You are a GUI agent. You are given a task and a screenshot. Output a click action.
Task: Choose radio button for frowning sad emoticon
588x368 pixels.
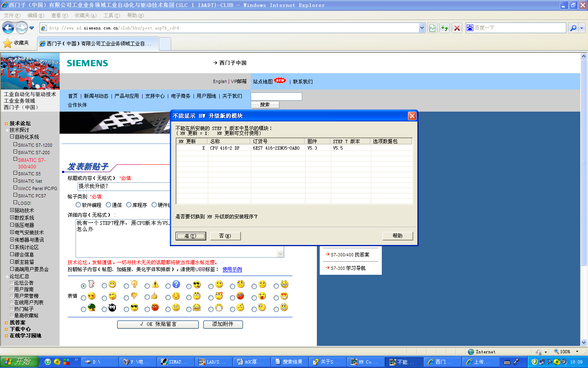(x=254, y=286)
